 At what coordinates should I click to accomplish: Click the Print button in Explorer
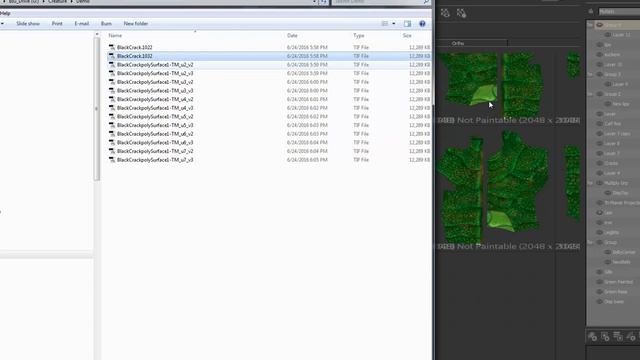[57, 24]
